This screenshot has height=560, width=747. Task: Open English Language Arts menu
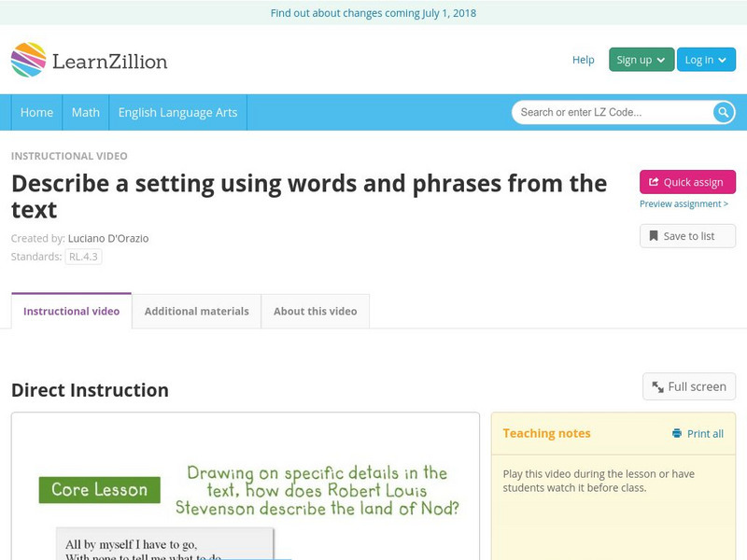click(177, 112)
